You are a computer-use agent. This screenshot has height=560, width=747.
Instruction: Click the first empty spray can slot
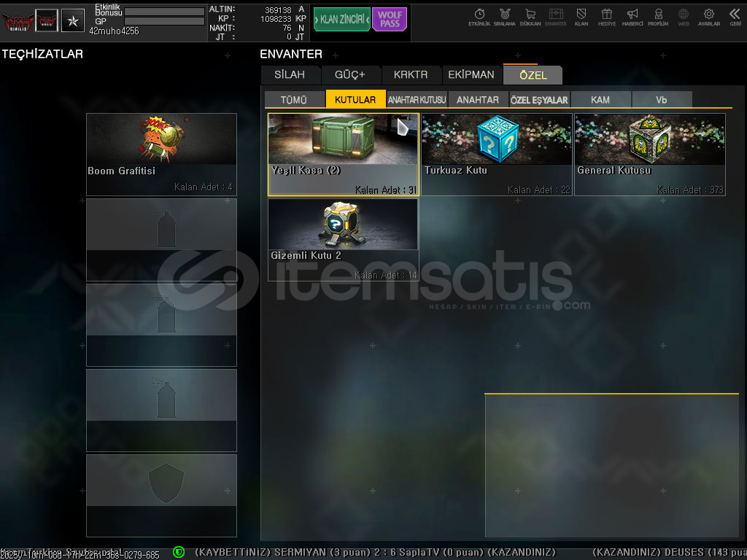tap(161, 239)
